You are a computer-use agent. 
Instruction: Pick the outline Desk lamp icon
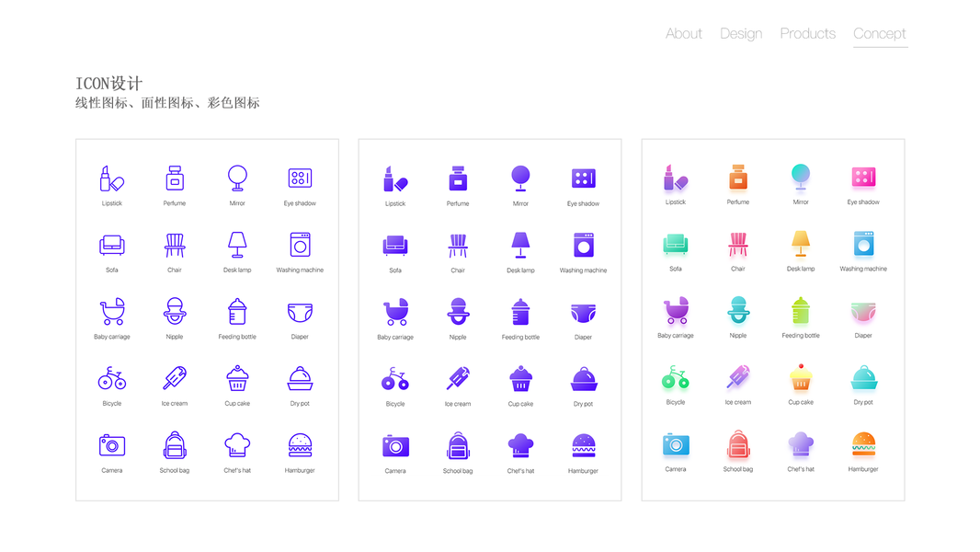[237, 245]
